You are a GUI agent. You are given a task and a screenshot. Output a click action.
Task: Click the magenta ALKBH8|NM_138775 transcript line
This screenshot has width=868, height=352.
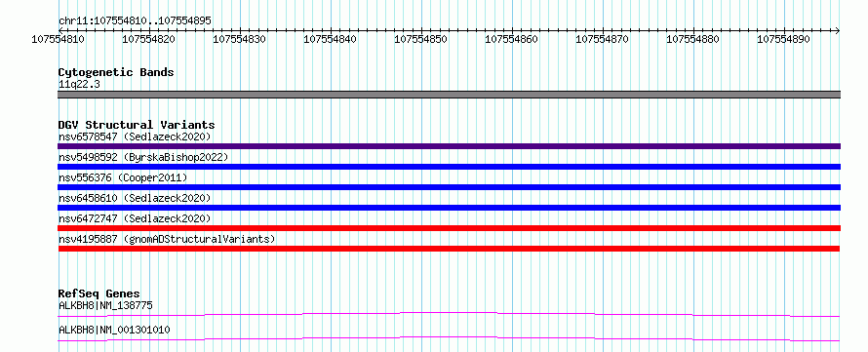click(449, 314)
